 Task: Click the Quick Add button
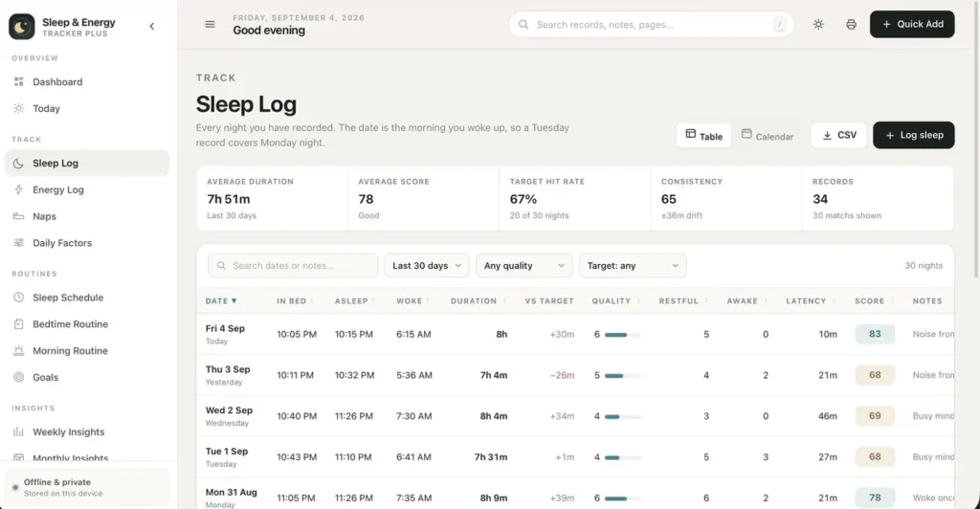click(912, 24)
